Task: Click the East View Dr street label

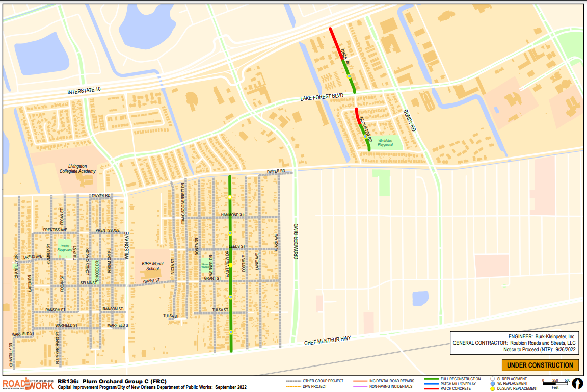Action: [227, 265]
